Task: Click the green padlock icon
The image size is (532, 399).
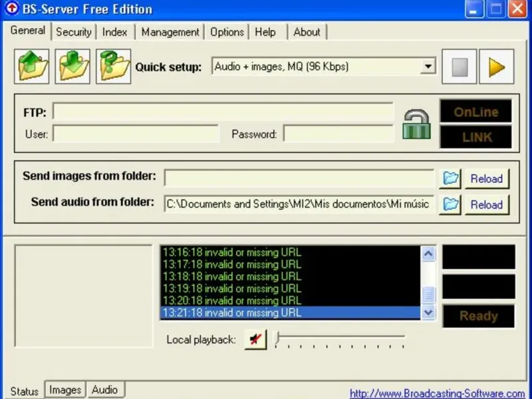Action: click(417, 124)
